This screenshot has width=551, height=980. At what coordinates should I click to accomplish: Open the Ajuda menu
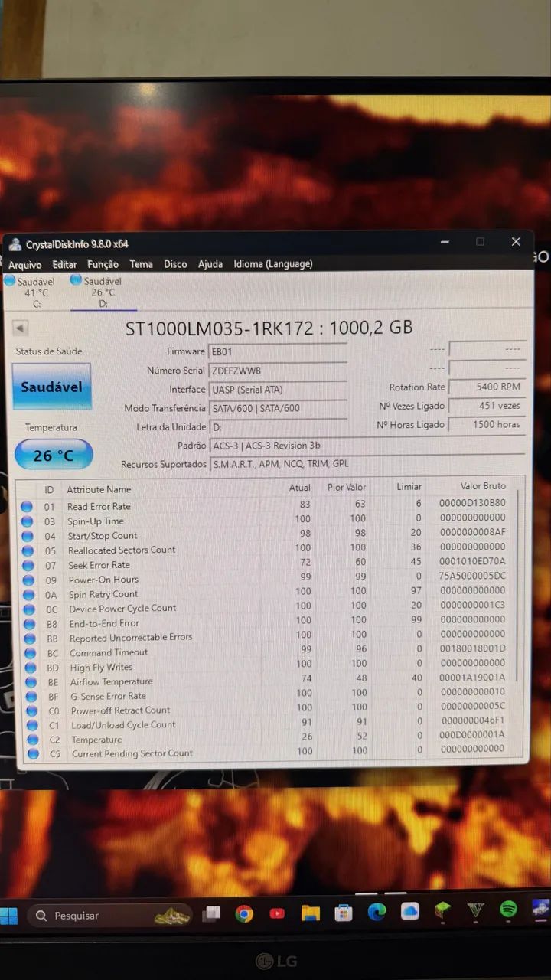click(210, 264)
